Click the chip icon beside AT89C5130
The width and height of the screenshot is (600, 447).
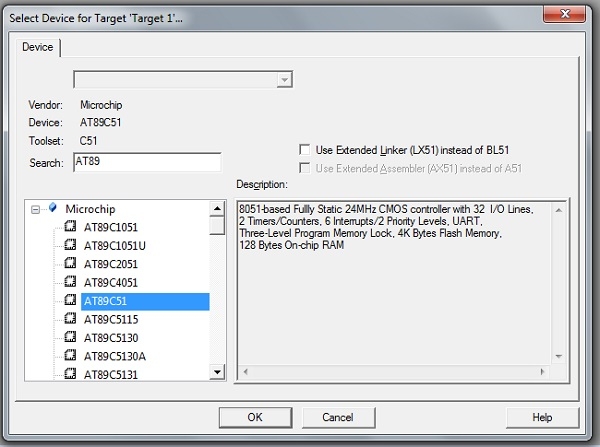70,336
